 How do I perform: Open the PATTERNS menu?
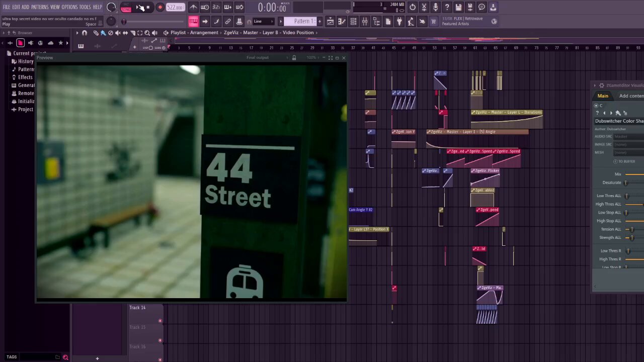40,7
